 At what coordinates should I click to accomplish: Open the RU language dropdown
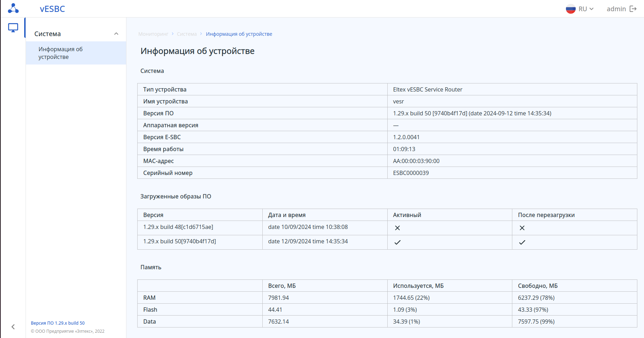(x=586, y=9)
